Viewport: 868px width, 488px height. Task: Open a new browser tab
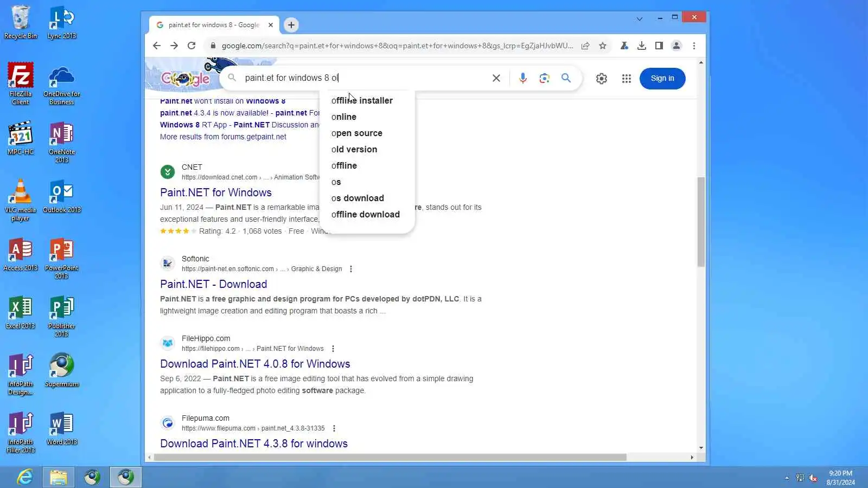[x=291, y=25]
